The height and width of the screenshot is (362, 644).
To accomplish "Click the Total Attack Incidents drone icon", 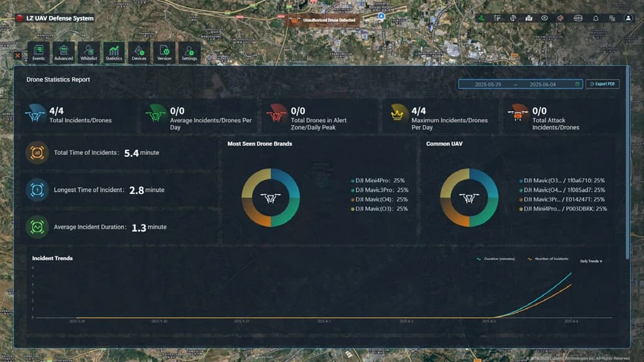I will coord(518,113).
